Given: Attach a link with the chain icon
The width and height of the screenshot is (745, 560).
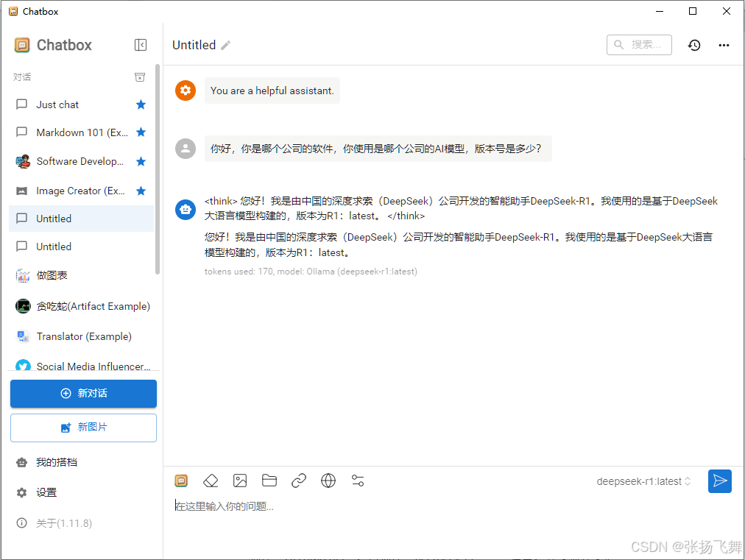Looking at the screenshot, I should click(299, 481).
